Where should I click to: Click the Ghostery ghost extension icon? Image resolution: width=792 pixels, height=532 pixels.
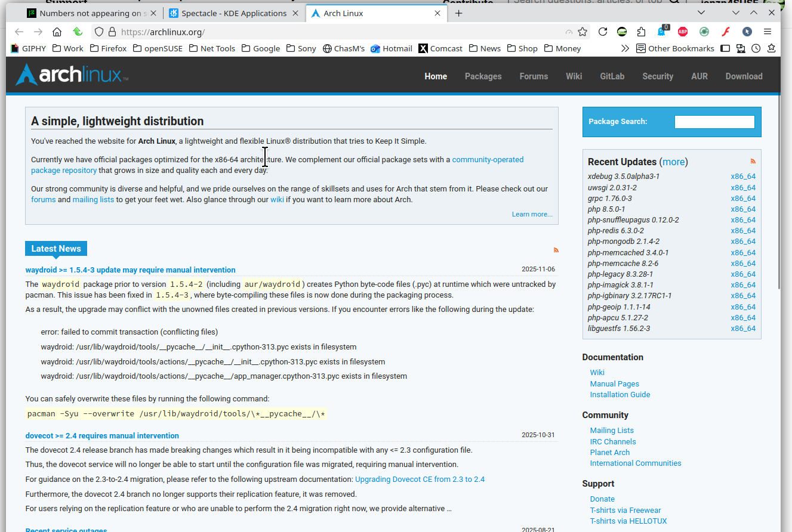[661, 32]
